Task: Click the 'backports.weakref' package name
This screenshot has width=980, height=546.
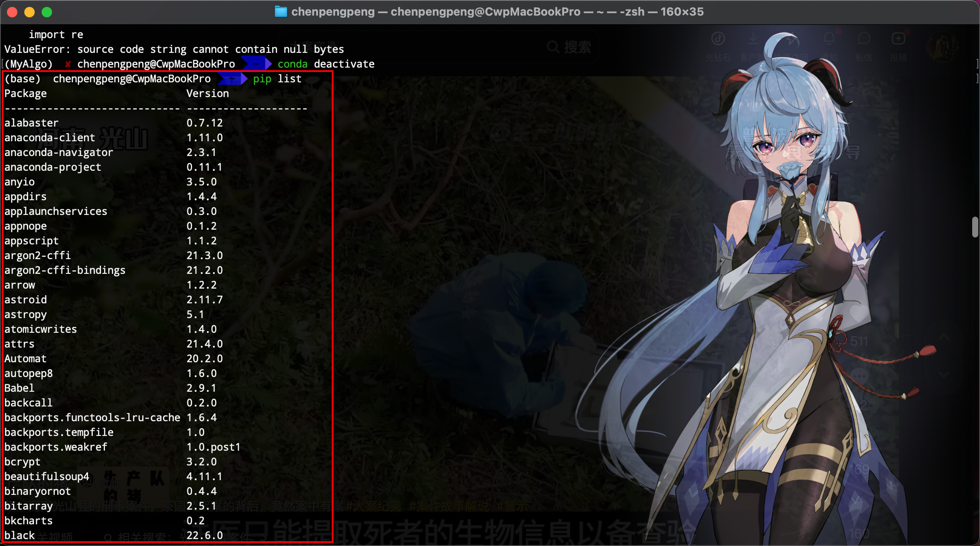Action: 56,447
